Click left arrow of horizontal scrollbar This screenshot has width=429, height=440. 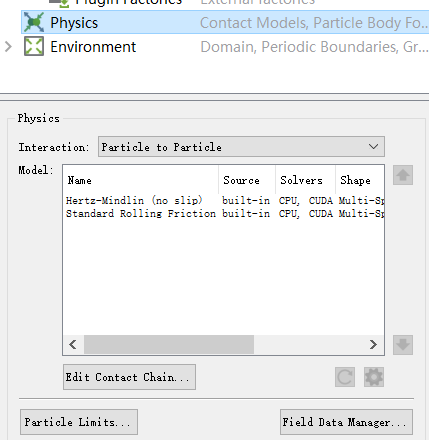pos(73,344)
